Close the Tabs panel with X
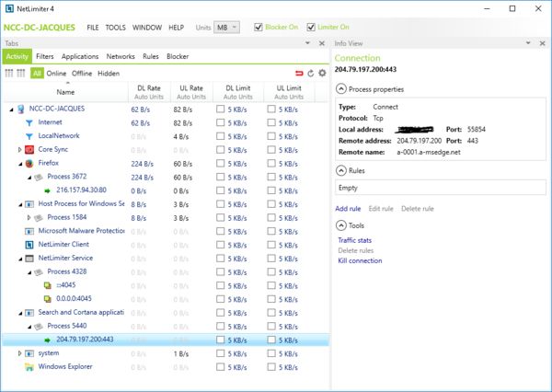 click(321, 43)
